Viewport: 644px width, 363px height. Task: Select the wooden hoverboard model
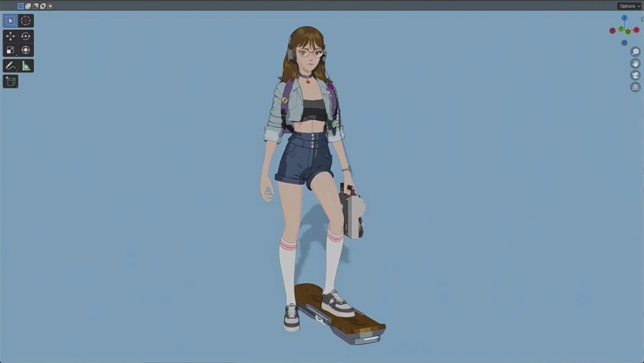tap(340, 315)
